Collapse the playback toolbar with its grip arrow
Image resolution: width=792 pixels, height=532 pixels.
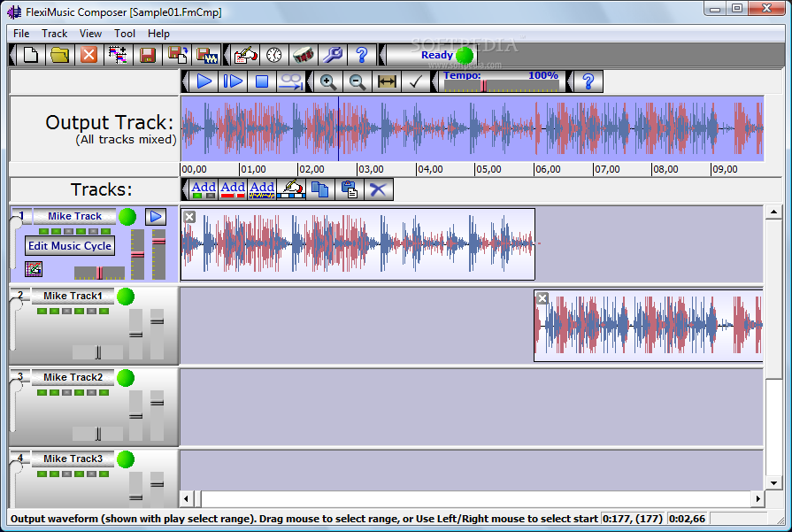[185, 81]
